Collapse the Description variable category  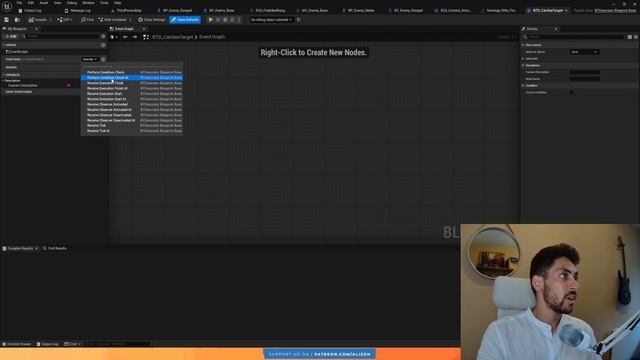(4, 81)
